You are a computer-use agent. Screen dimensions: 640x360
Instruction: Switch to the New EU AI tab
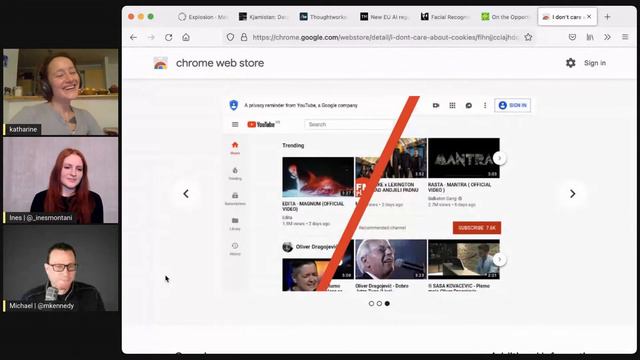[384, 17]
